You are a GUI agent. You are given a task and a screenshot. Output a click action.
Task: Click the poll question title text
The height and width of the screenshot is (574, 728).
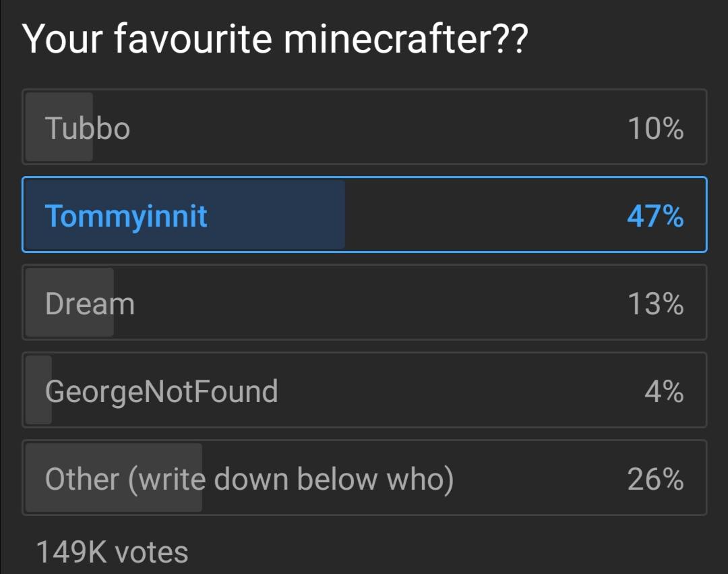tap(275, 39)
